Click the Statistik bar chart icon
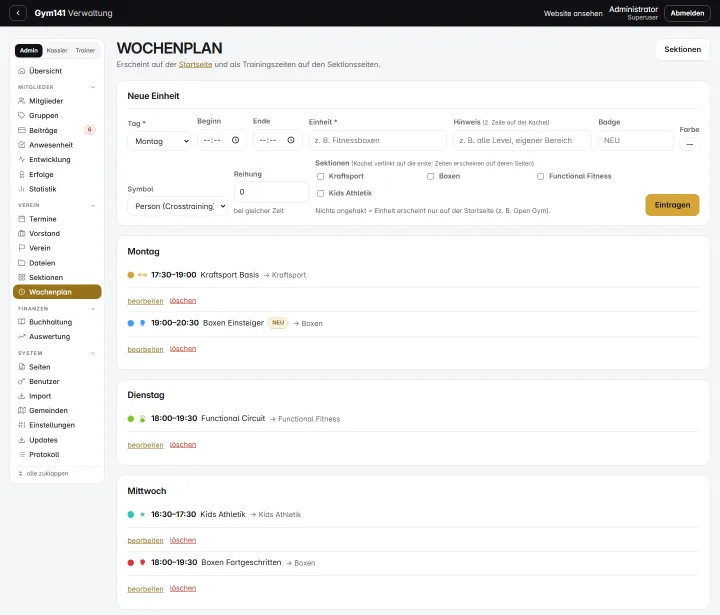The width and height of the screenshot is (720, 615). tap(21, 189)
